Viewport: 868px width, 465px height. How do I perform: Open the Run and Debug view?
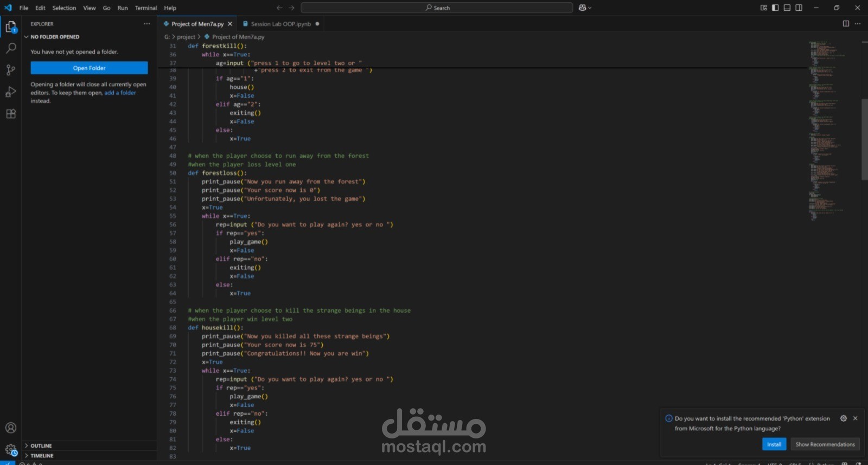point(11,92)
